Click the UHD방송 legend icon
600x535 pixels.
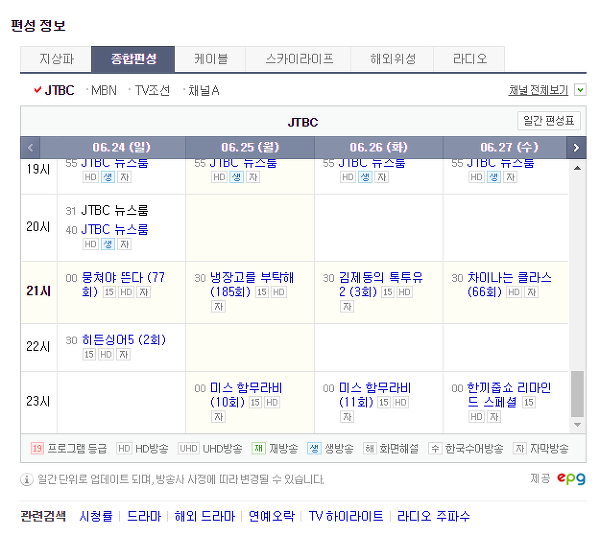188,448
